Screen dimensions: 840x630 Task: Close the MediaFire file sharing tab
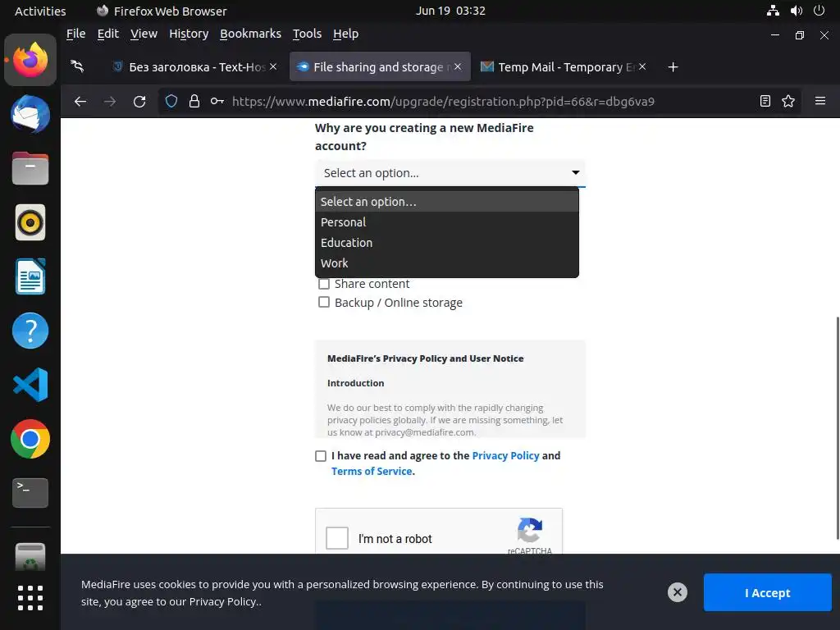[x=458, y=66]
